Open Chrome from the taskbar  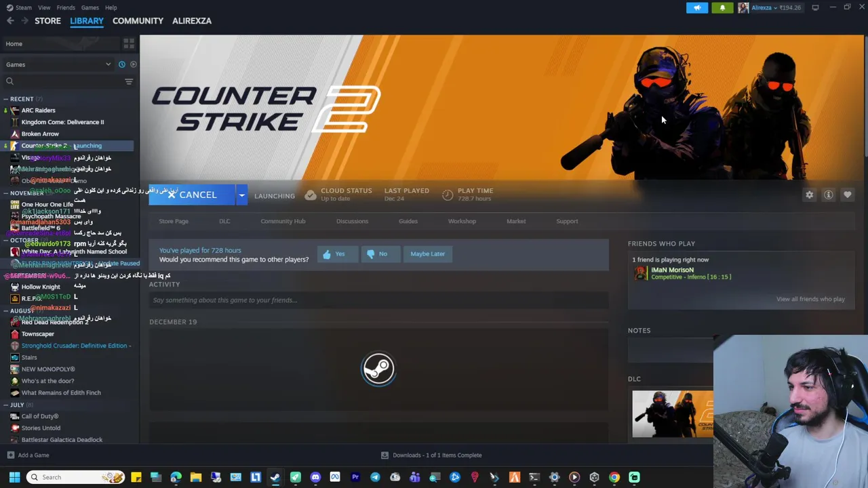[x=614, y=477]
